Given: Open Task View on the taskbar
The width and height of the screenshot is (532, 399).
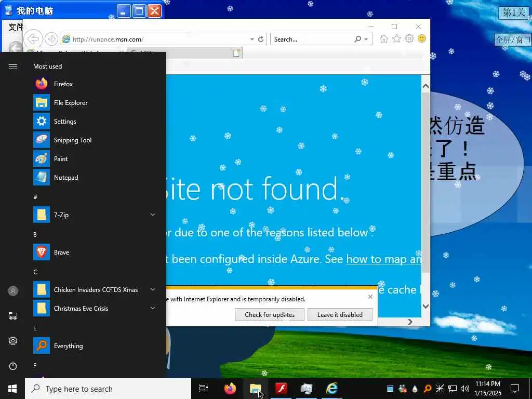Looking at the screenshot, I should [x=204, y=389].
